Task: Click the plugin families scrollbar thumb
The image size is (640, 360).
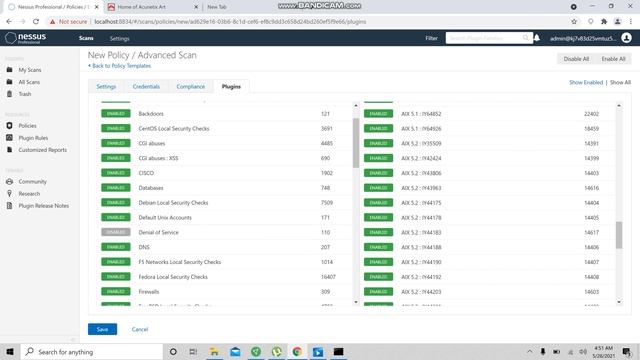Action: pos(356,143)
